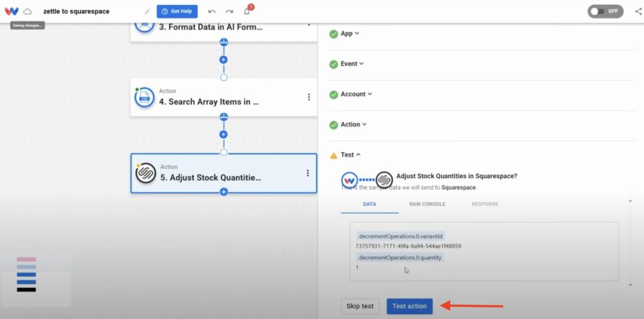Click the decrementOperations.0.variantId label
Viewport: 644px width, 319px height.
click(401, 237)
